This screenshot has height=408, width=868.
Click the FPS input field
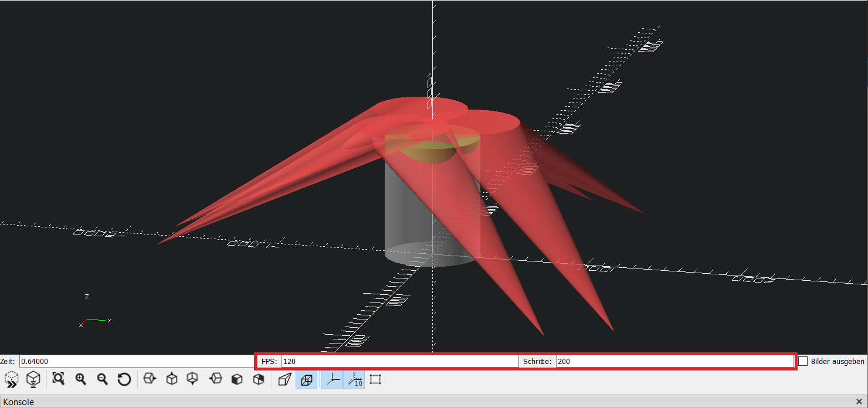coord(400,361)
